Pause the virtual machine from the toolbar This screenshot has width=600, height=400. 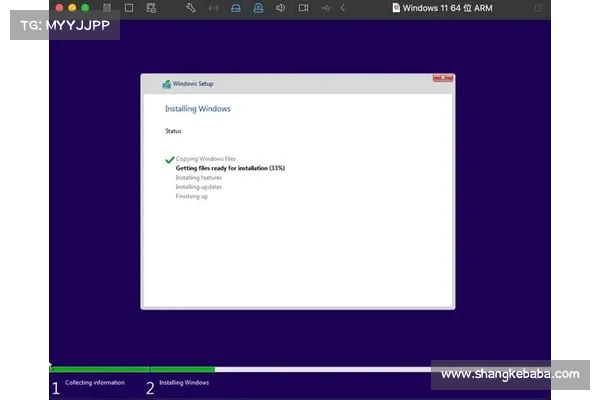coord(107,8)
